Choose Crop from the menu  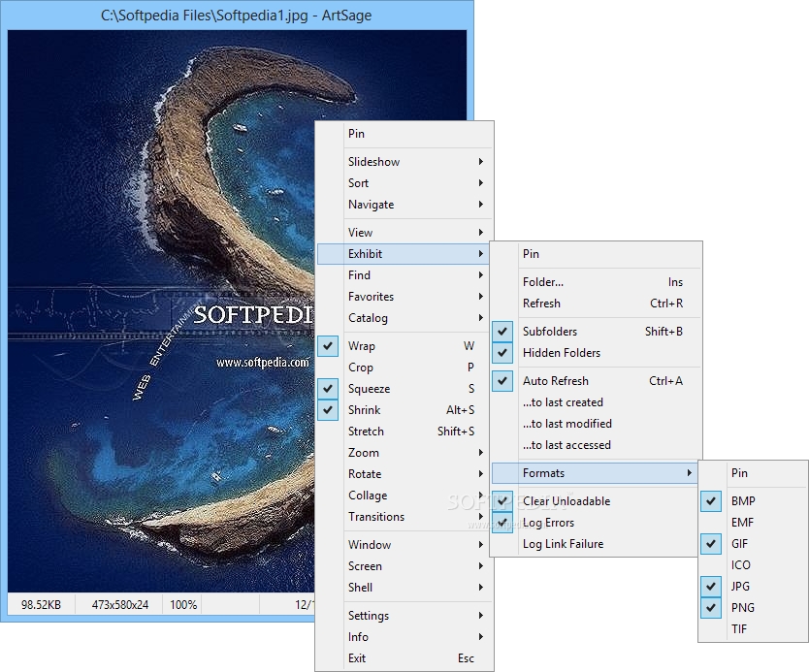click(x=404, y=368)
